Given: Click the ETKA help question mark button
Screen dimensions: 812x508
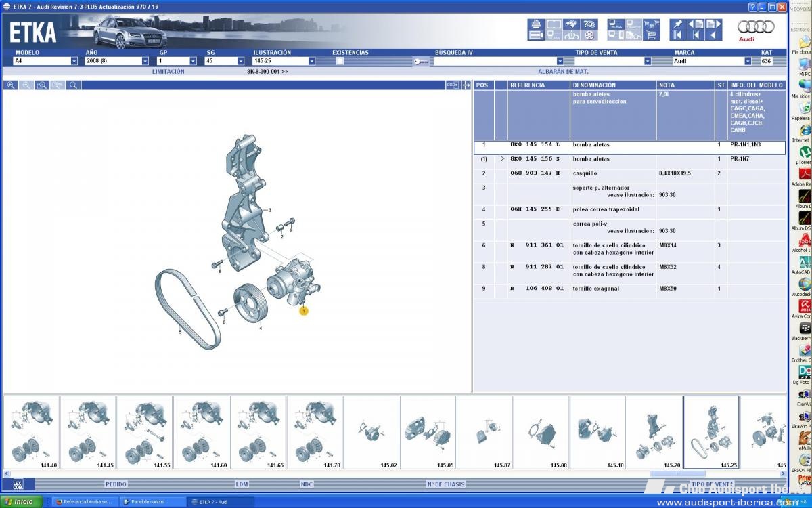Looking at the screenshot, I should pos(752,6).
